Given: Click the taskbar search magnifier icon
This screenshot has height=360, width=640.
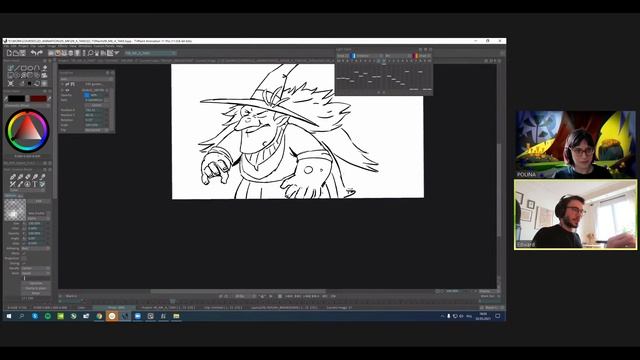Looking at the screenshot, I should (22, 316).
